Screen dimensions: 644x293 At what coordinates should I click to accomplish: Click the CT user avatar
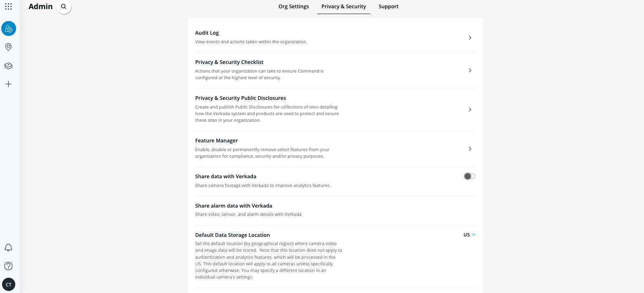9,284
